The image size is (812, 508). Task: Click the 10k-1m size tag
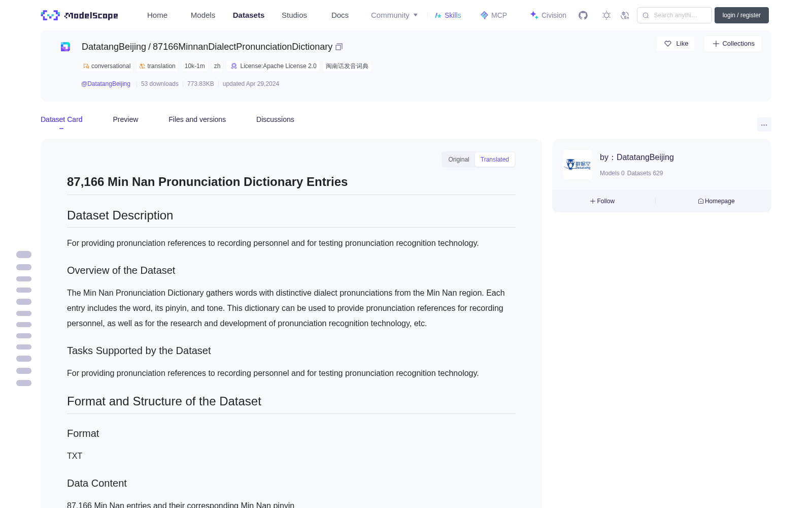(195, 66)
